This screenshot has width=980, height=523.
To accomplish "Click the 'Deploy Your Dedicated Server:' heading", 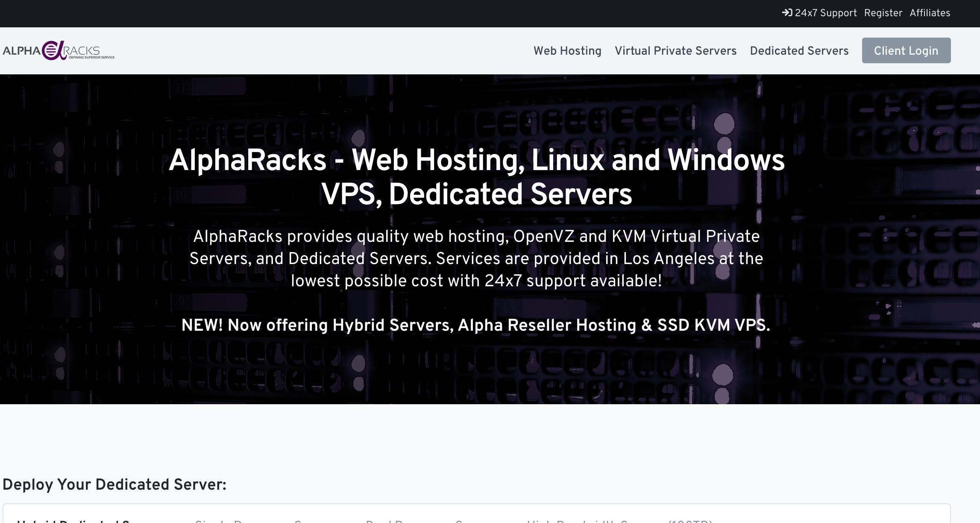I will (114, 485).
